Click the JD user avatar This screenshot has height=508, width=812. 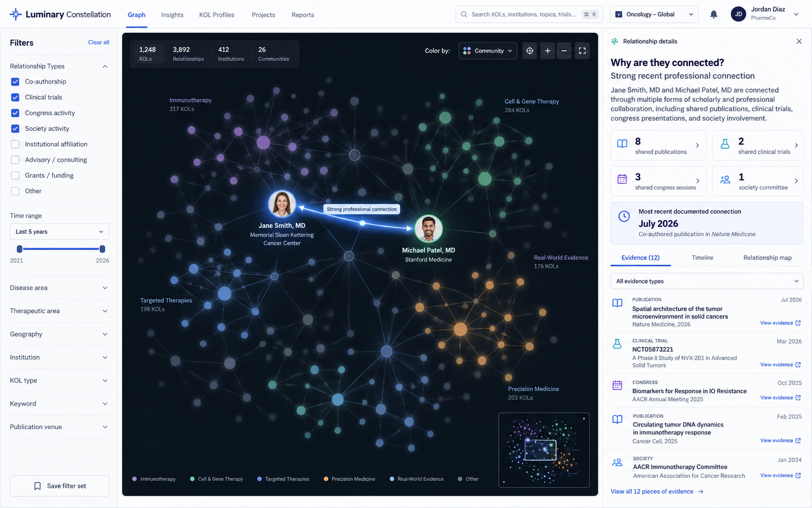point(738,14)
